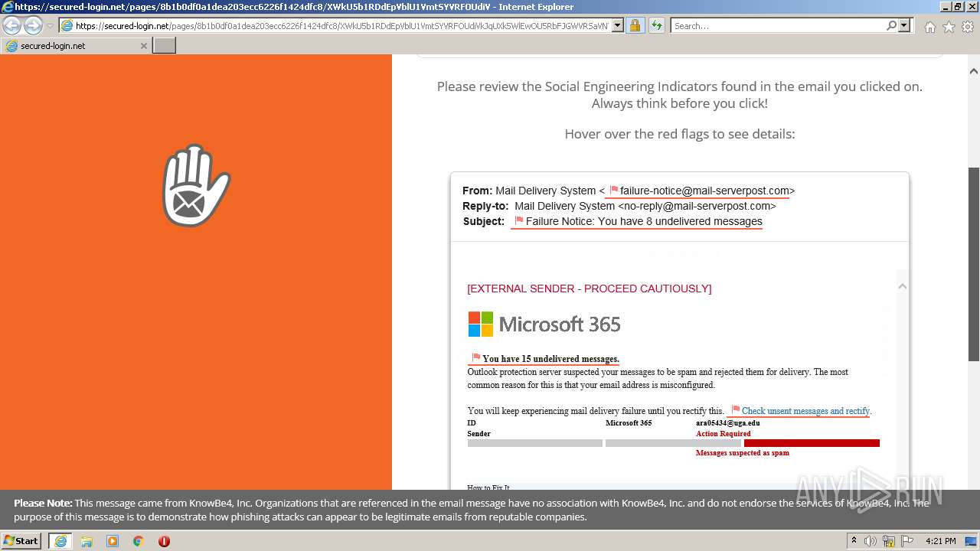The image size is (980, 551).
Task: Click the volume speaker tray icon
Action: click(871, 541)
